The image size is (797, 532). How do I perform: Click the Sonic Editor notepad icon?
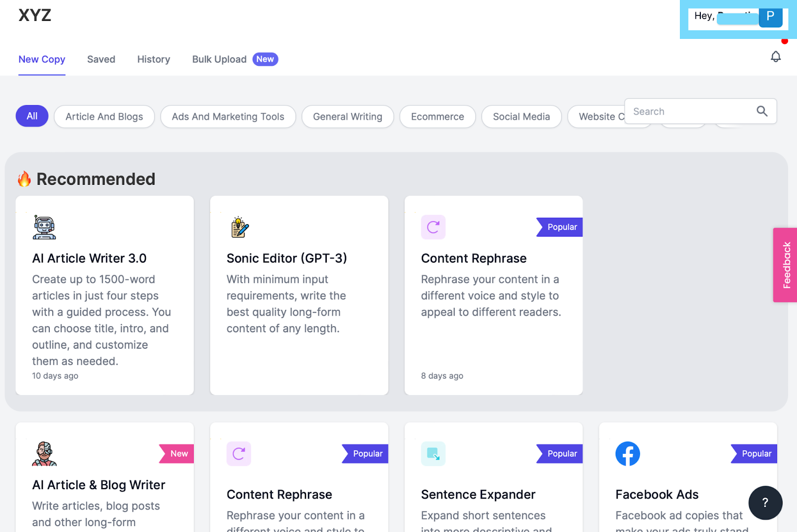[240, 227]
